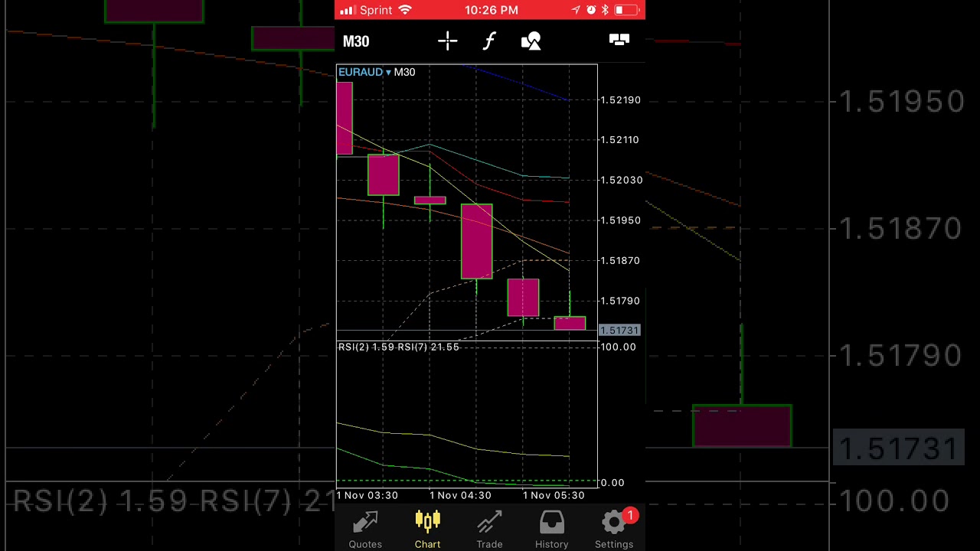
Task: Open the indicators function list
Action: pyautogui.click(x=489, y=41)
